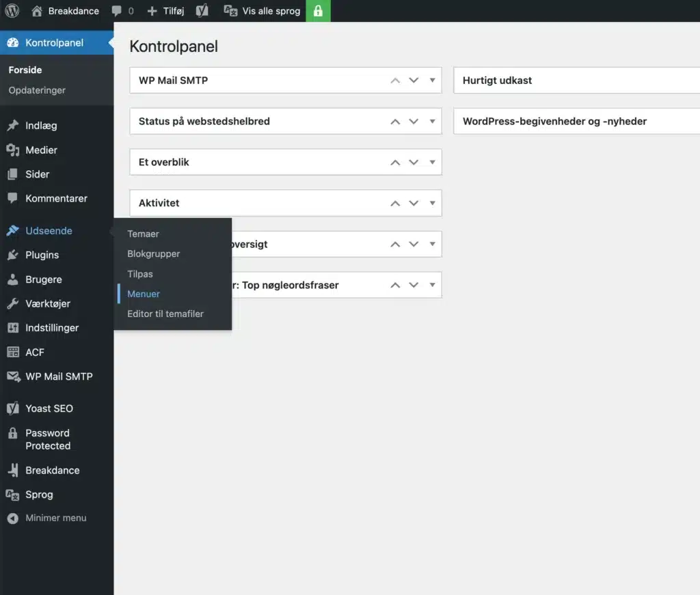Toggle the WP Mail SMTP panel triangle
Screen dimensions: 700x595
coord(432,80)
